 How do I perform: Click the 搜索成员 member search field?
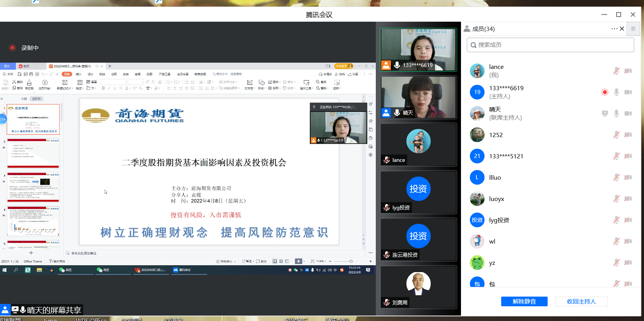(x=550, y=45)
